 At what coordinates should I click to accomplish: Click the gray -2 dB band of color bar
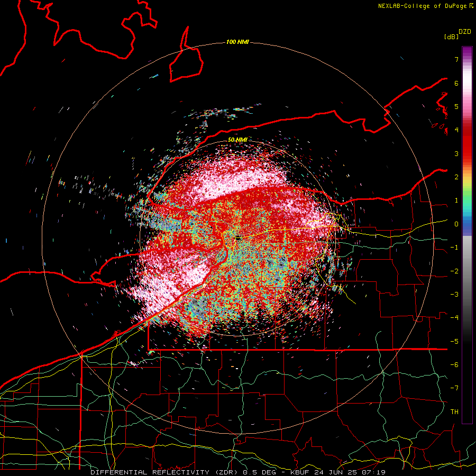click(x=467, y=271)
